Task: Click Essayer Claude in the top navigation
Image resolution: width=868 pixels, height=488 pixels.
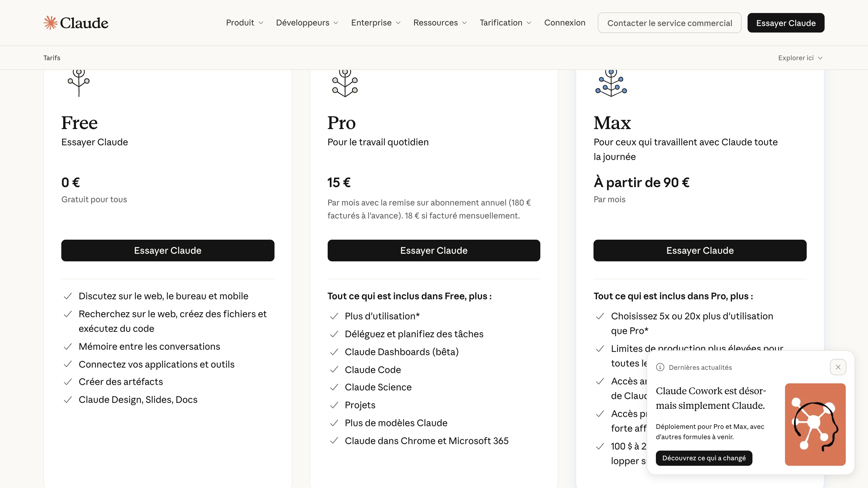Action: click(786, 23)
